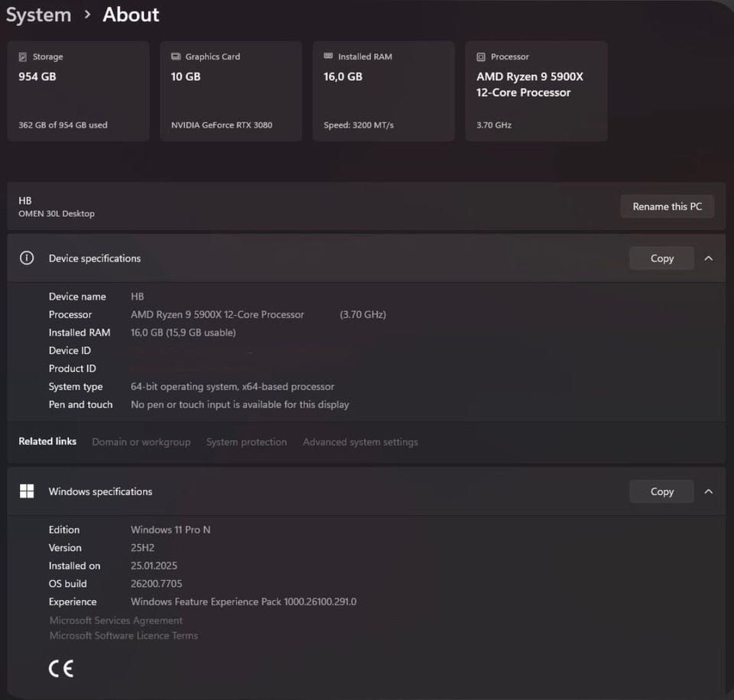The image size is (734, 700).
Task: Click the 'OMEN 30L Desktop' model text
Action: click(x=57, y=213)
